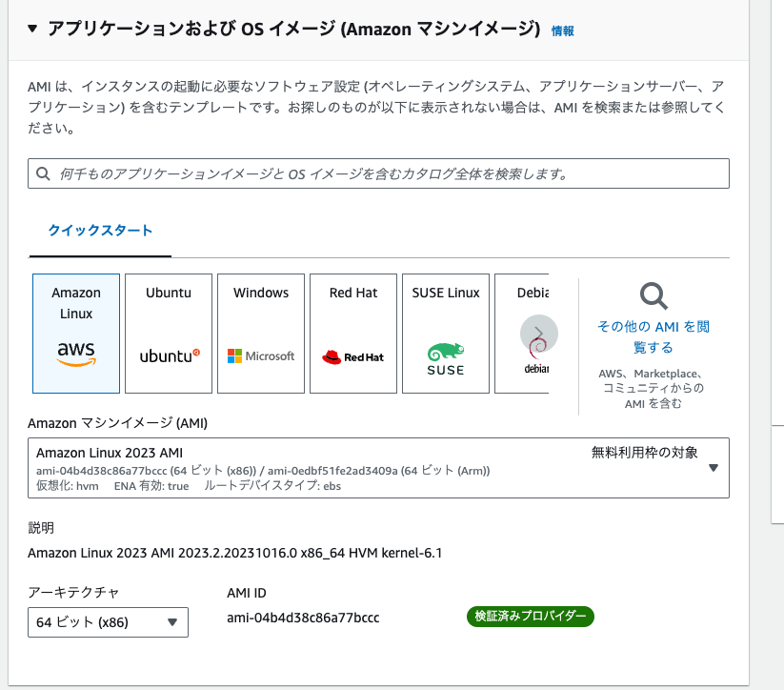
Task: Choose the Windows Microsoft card
Action: tap(261, 334)
